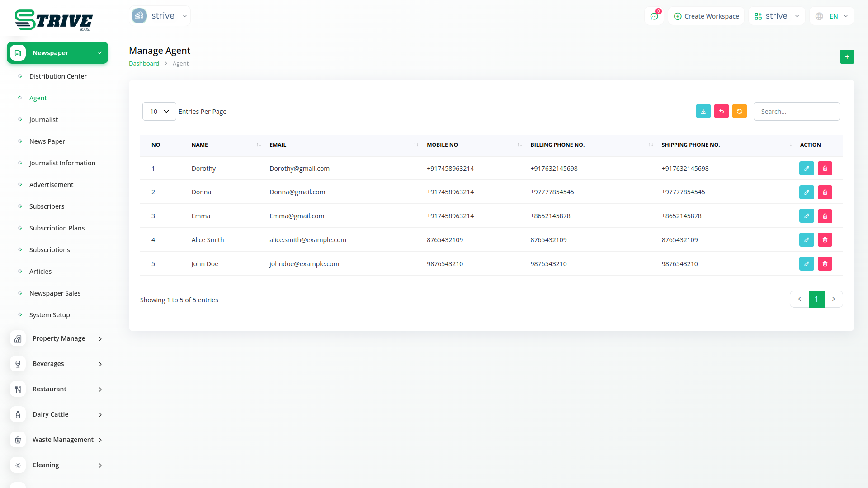Click into the Search field
Viewport: 868px width, 488px height.
[x=796, y=112]
